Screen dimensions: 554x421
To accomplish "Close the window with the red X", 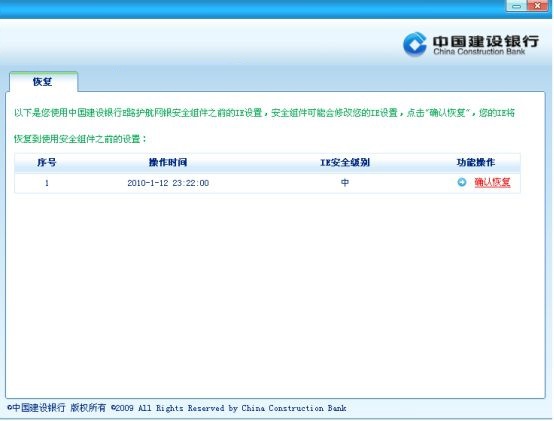I will (537, 6).
